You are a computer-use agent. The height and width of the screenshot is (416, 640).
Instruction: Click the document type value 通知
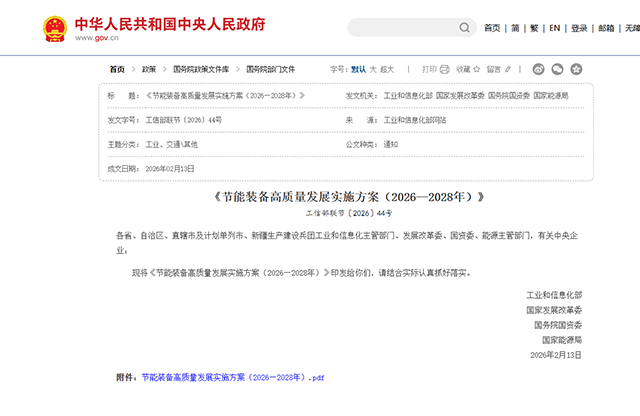[391, 144]
